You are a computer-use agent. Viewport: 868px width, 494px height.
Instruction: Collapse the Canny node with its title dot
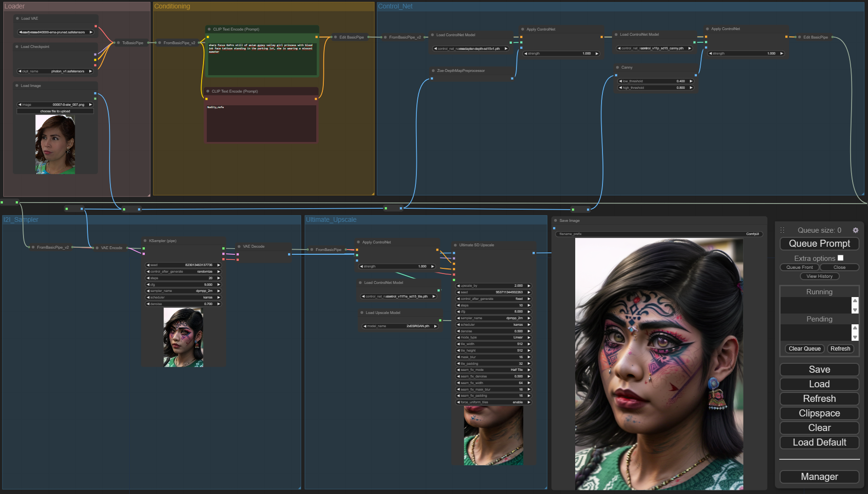(618, 67)
